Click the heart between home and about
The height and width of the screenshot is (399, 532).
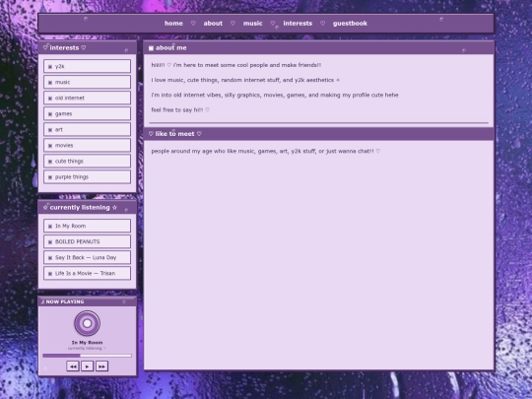(x=193, y=24)
